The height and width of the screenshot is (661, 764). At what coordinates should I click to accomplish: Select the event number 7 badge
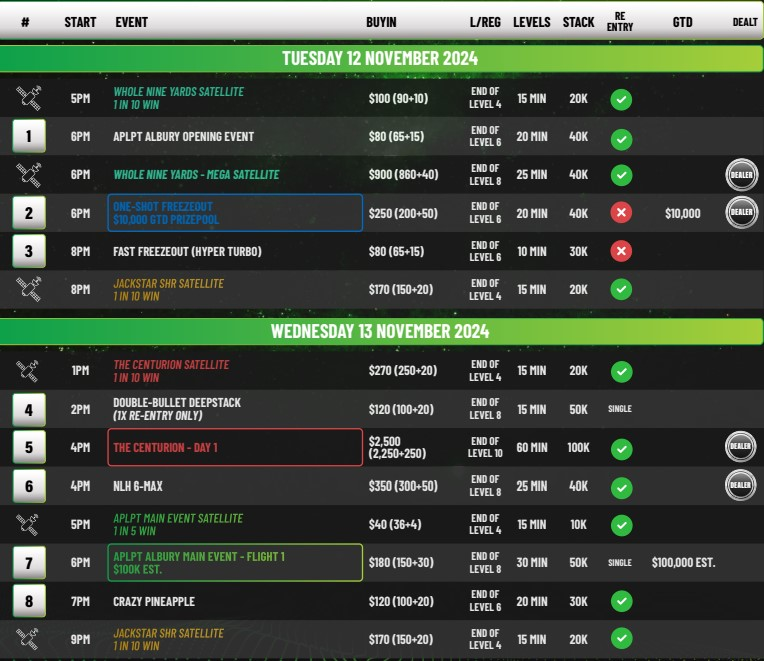point(29,563)
